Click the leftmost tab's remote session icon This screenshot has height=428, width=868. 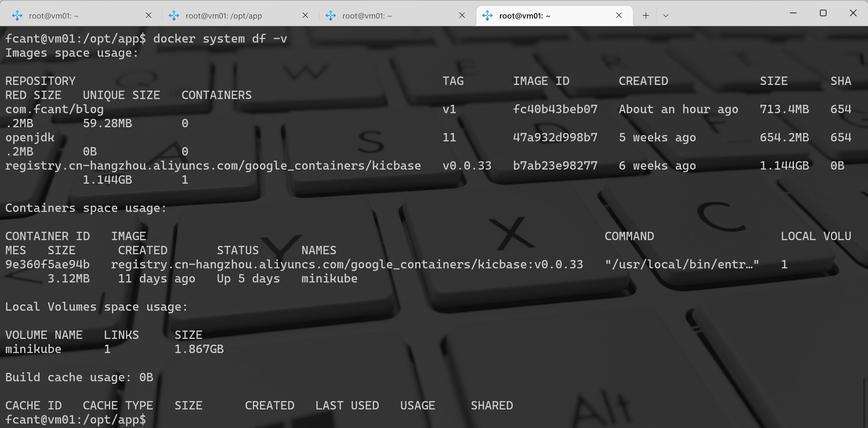click(x=17, y=15)
